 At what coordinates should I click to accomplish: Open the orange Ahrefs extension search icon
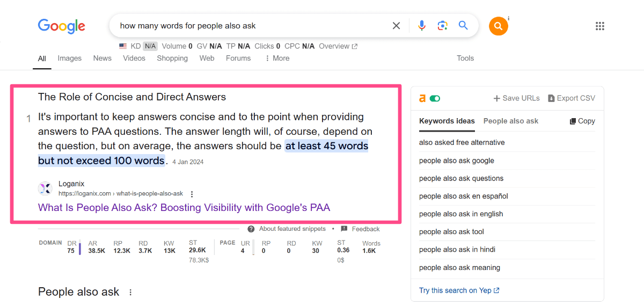[x=498, y=26]
